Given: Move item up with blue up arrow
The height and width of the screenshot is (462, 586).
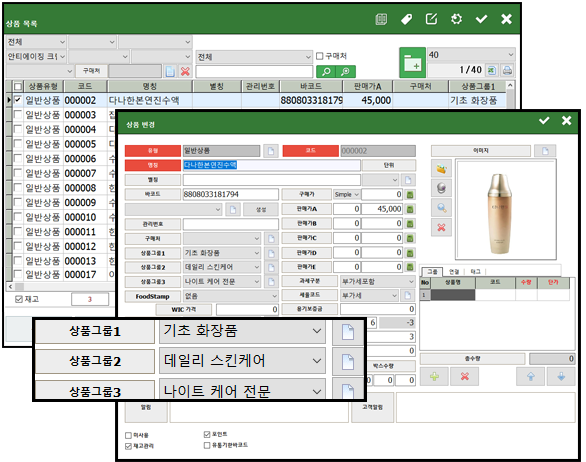Looking at the screenshot, I should click(530, 376).
